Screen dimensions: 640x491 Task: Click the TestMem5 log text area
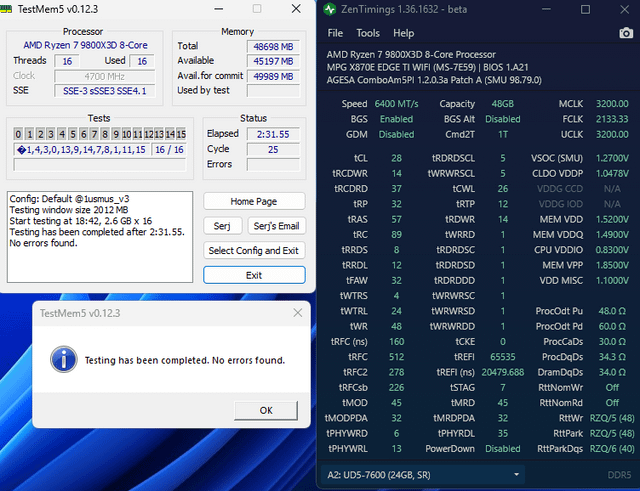(100, 237)
